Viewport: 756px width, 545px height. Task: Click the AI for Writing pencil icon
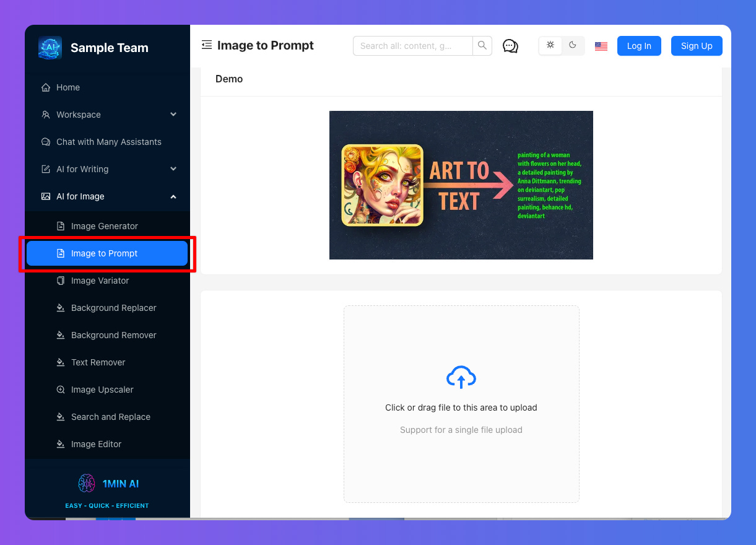[x=46, y=169]
